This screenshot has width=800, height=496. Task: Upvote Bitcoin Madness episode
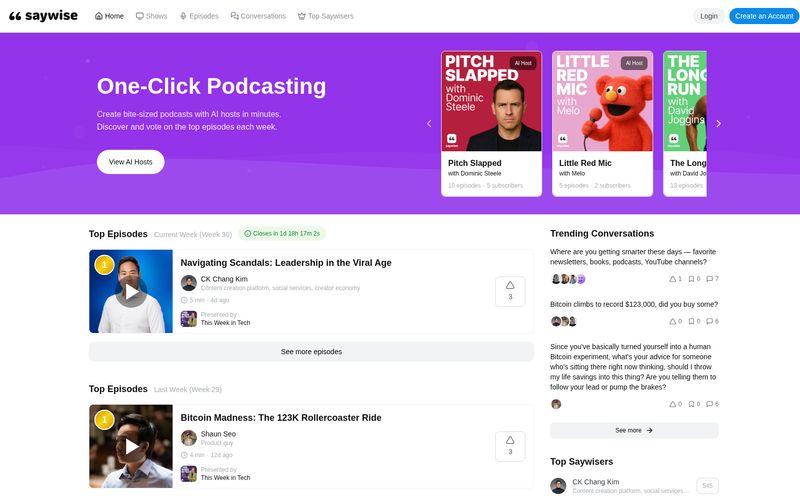point(510,446)
